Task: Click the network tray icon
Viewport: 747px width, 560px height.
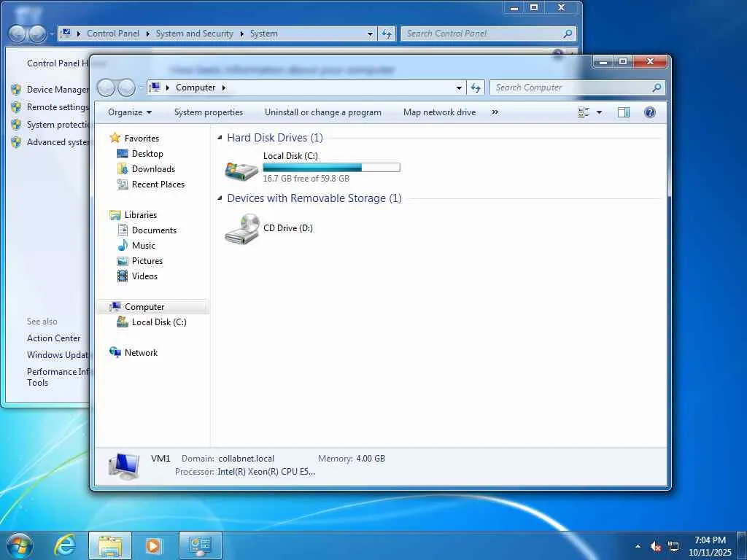Action: [673, 546]
